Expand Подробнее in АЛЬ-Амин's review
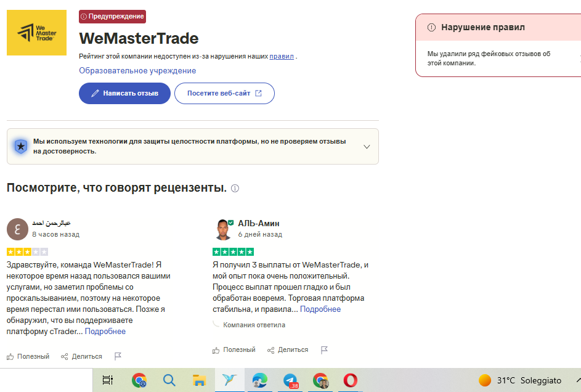 coord(320,309)
